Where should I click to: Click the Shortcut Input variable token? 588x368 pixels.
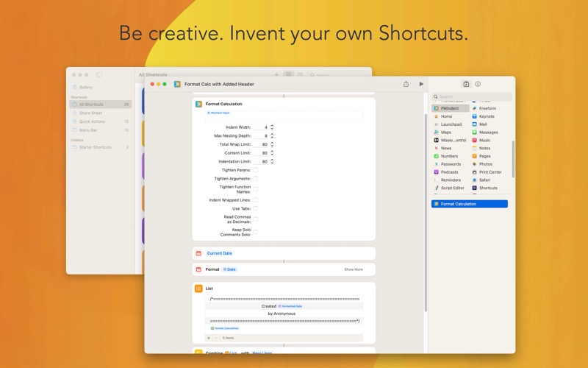218,113
